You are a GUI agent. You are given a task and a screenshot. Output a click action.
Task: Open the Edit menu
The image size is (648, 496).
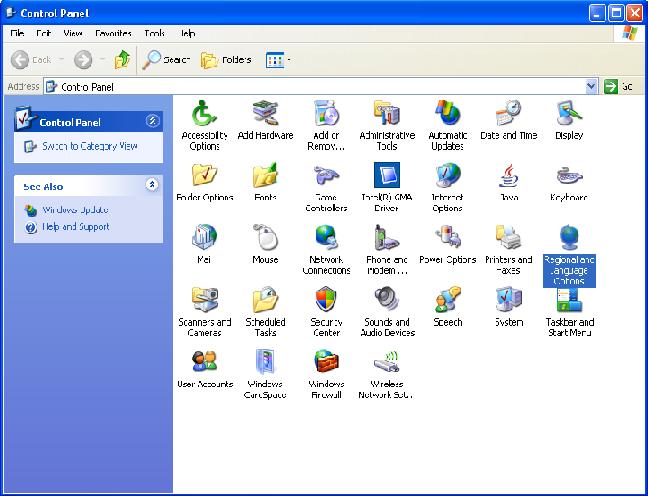[x=43, y=33]
